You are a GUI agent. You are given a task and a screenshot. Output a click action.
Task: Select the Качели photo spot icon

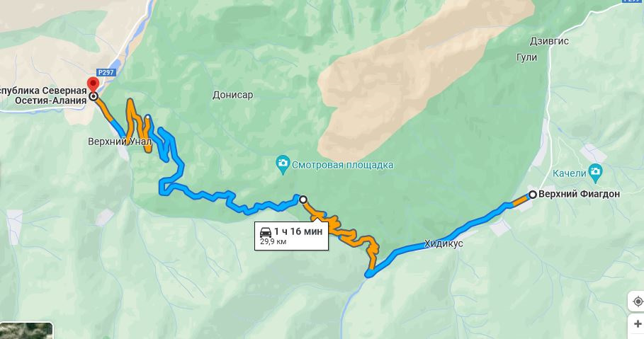(x=595, y=173)
